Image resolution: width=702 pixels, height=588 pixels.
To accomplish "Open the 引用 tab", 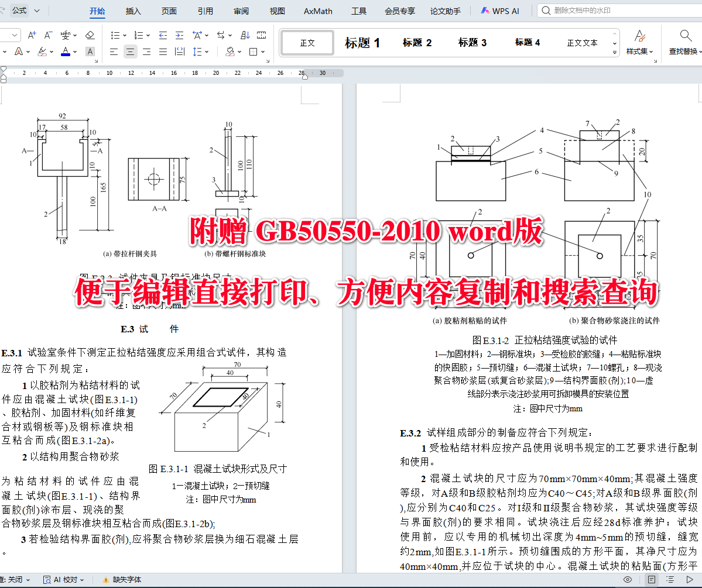I will [206, 11].
